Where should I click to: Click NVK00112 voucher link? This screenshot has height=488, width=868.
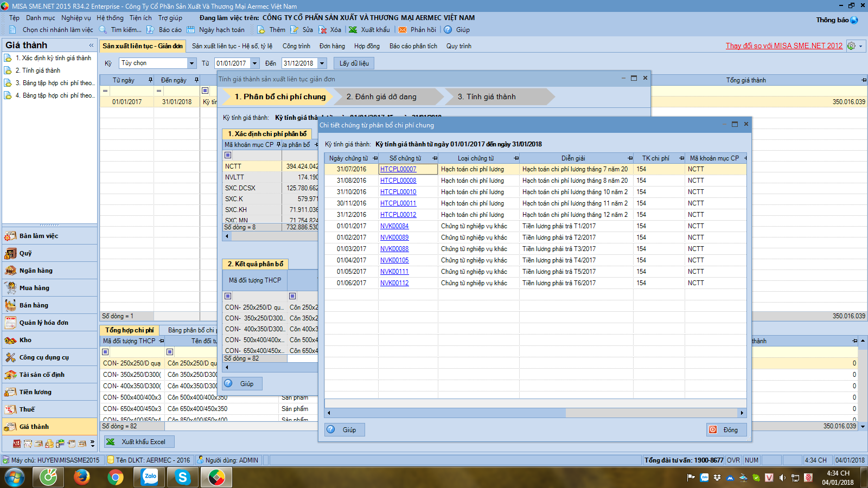[x=394, y=283]
